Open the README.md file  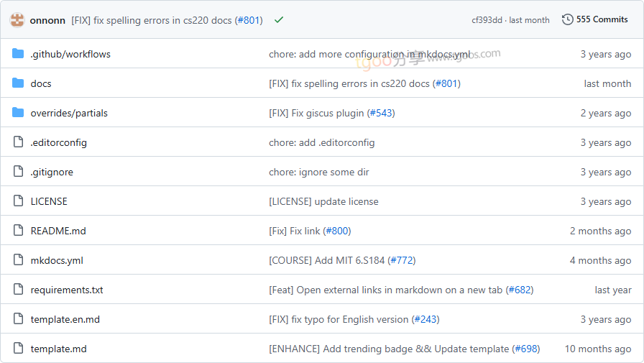(58, 231)
